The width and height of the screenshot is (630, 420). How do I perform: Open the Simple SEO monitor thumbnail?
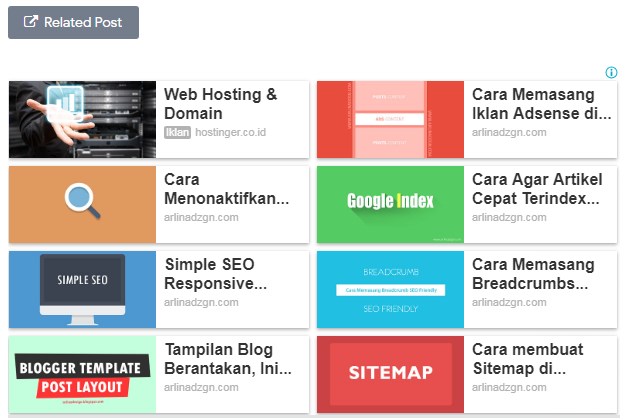(82, 290)
